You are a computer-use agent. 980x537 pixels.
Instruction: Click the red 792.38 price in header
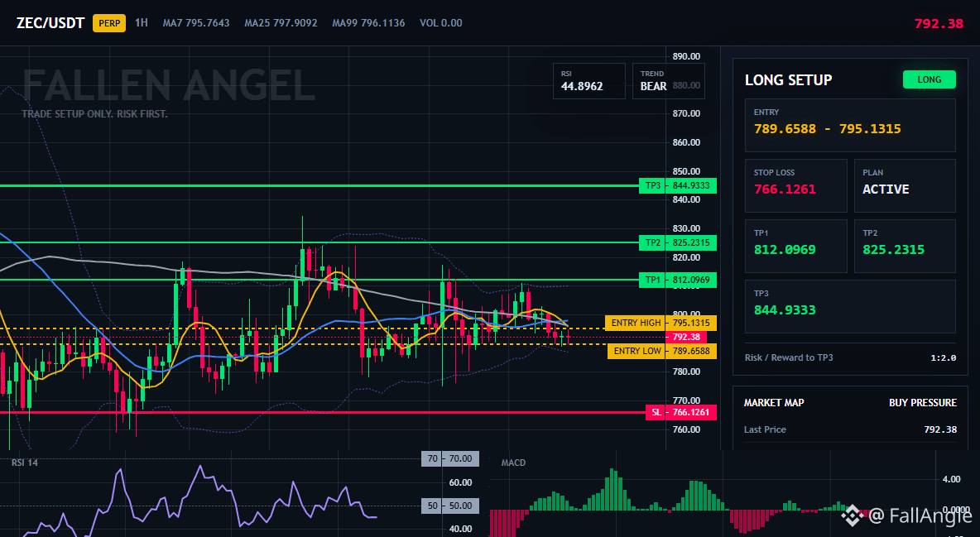click(939, 24)
